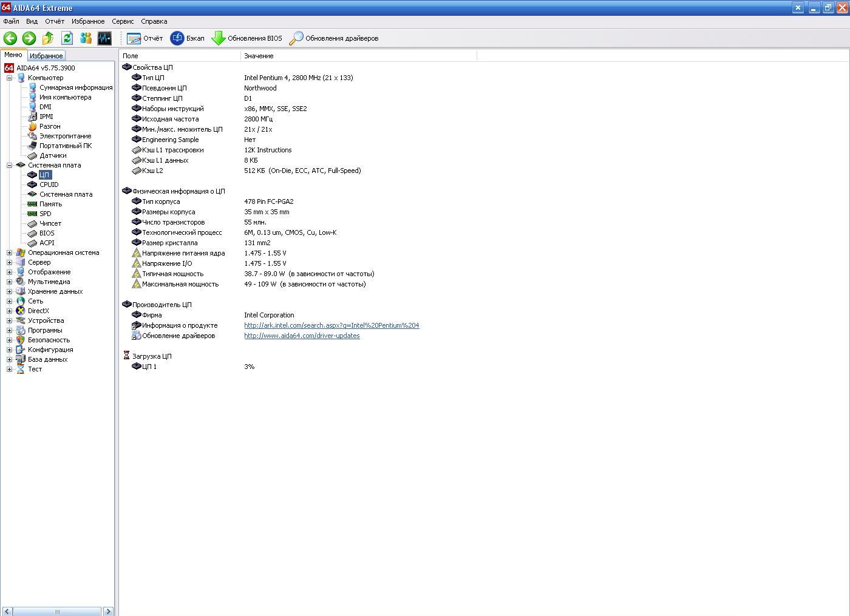Open the user management people icon
This screenshot has height=616, width=850.
point(86,38)
